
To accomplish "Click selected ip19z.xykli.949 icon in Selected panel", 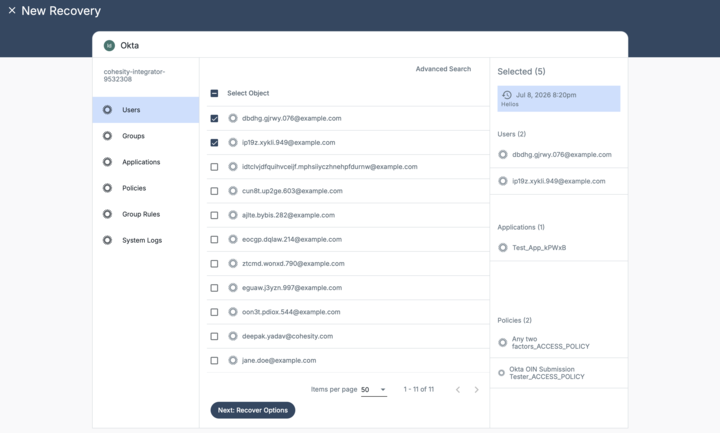I will pyautogui.click(x=503, y=181).
